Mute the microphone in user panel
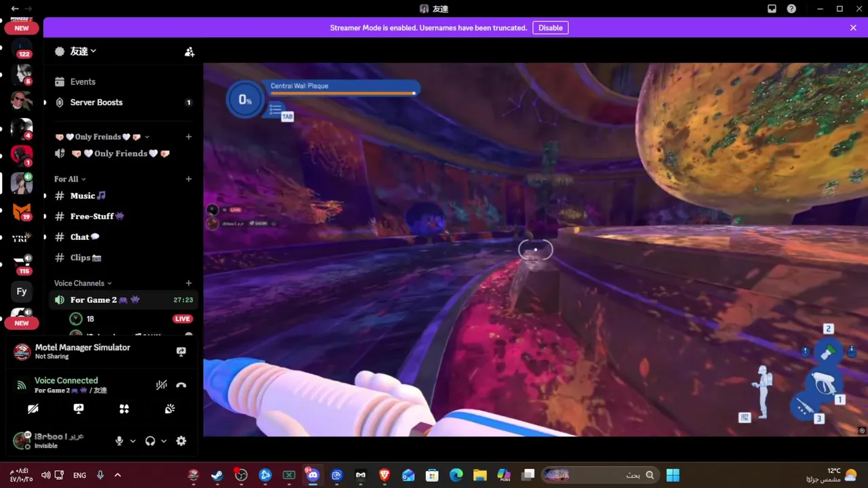Screen dimensions: 868x488 click(x=119, y=441)
